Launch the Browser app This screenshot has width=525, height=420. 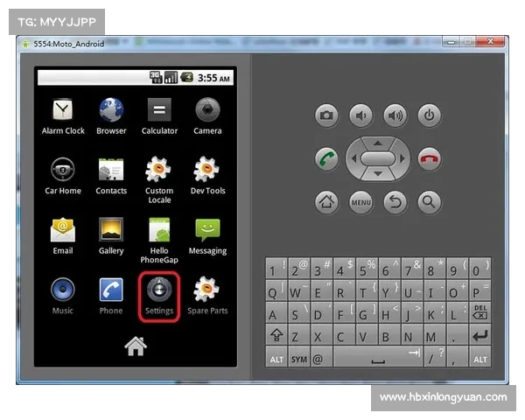click(111, 116)
